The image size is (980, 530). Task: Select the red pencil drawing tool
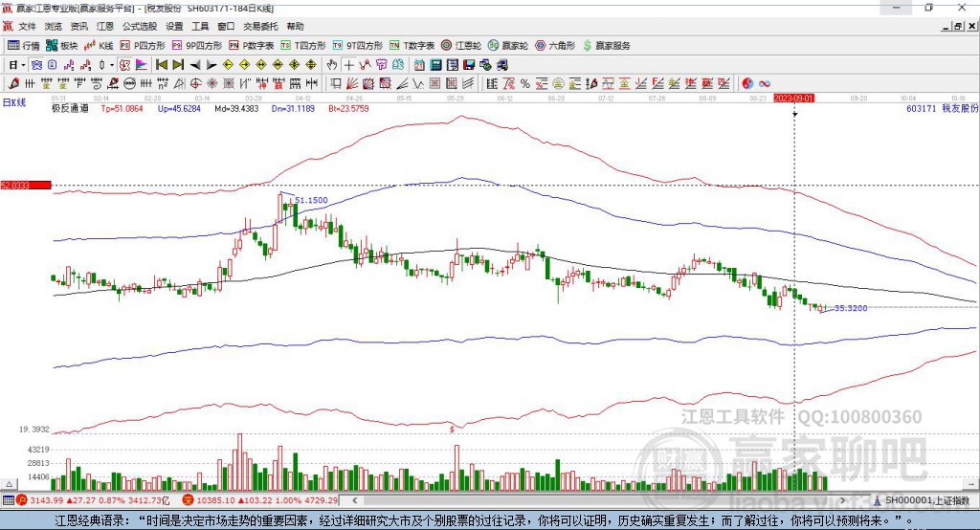tap(13, 84)
